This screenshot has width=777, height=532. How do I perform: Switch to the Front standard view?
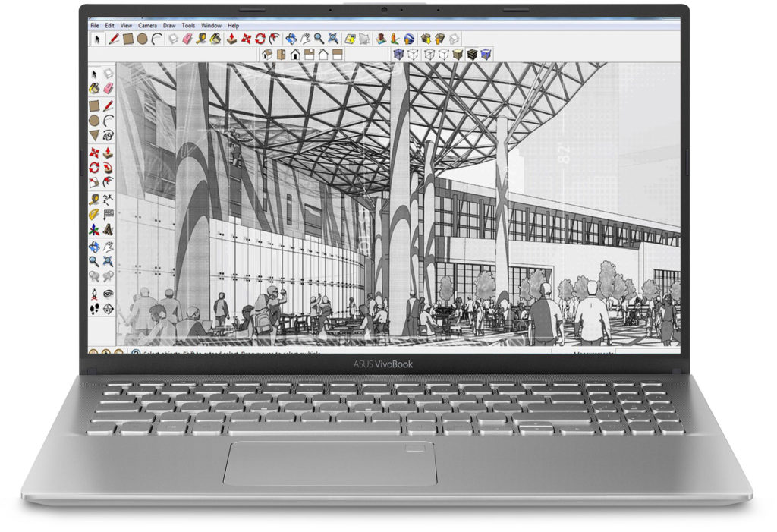coord(294,52)
